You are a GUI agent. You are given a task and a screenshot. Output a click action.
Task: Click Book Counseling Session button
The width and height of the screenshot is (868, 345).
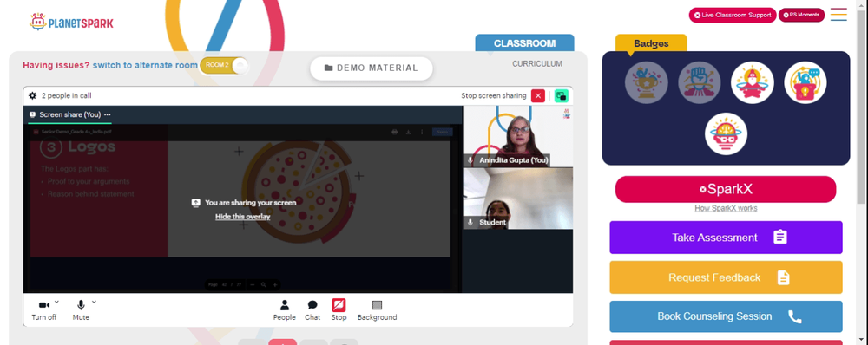coord(726,316)
